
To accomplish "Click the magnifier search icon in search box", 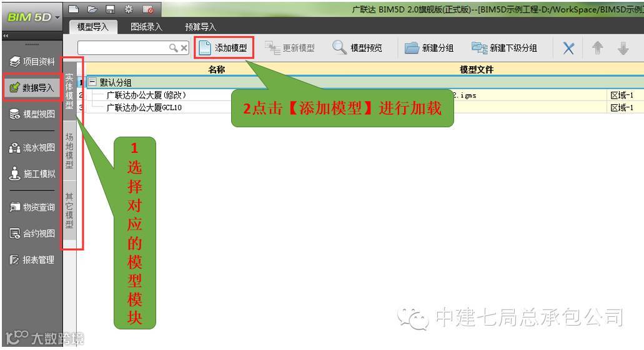I will [173, 48].
